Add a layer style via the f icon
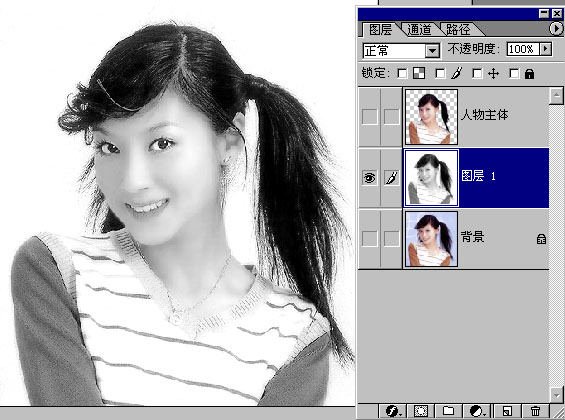 (x=393, y=411)
